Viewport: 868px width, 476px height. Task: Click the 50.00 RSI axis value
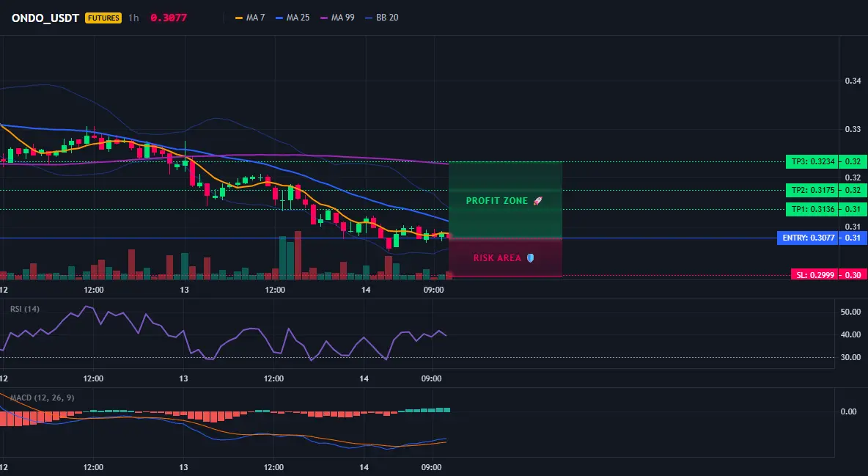tap(851, 312)
